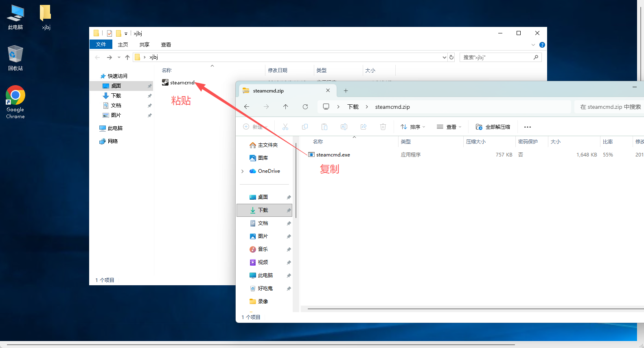Image resolution: width=644 pixels, height=348 pixels.
Task: Select 音乐 in the navigation pane
Action: 263,249
